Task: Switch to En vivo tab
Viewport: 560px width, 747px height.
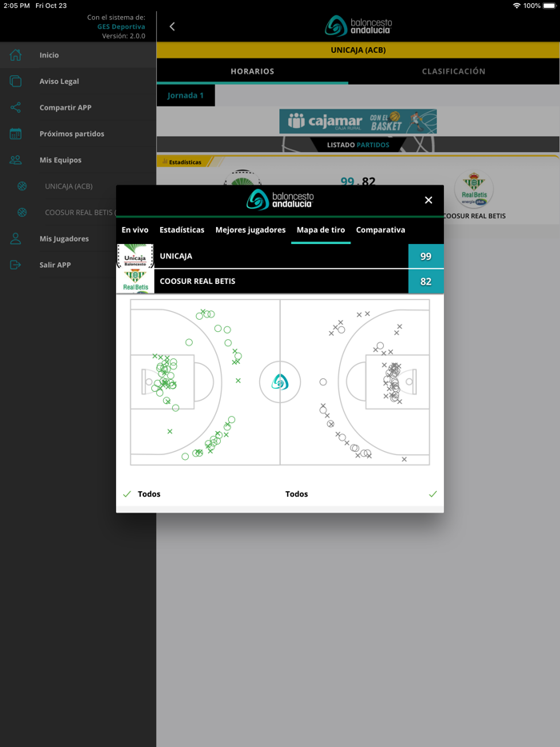Action: [135, 230]
